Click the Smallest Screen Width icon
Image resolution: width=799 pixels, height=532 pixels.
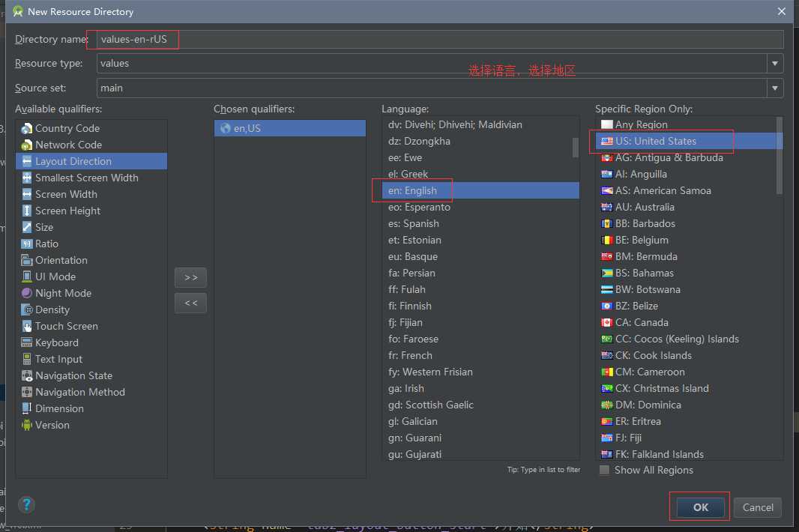26,178
